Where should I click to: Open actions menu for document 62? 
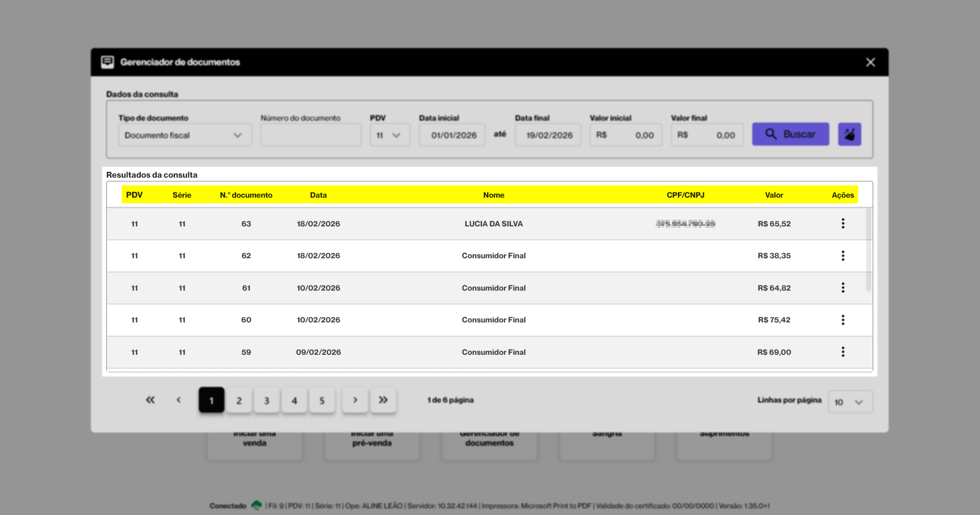(x=843, y=256)
